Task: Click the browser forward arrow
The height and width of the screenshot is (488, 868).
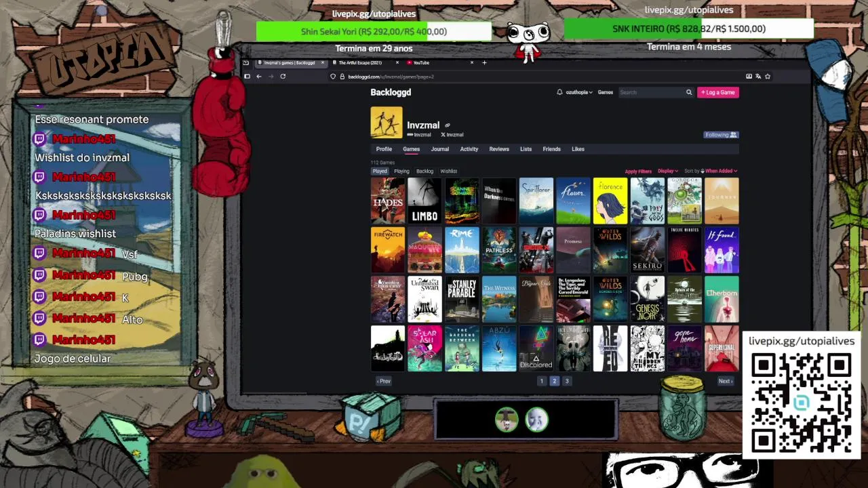Action: pyautogui.click(x=271, y=77)
